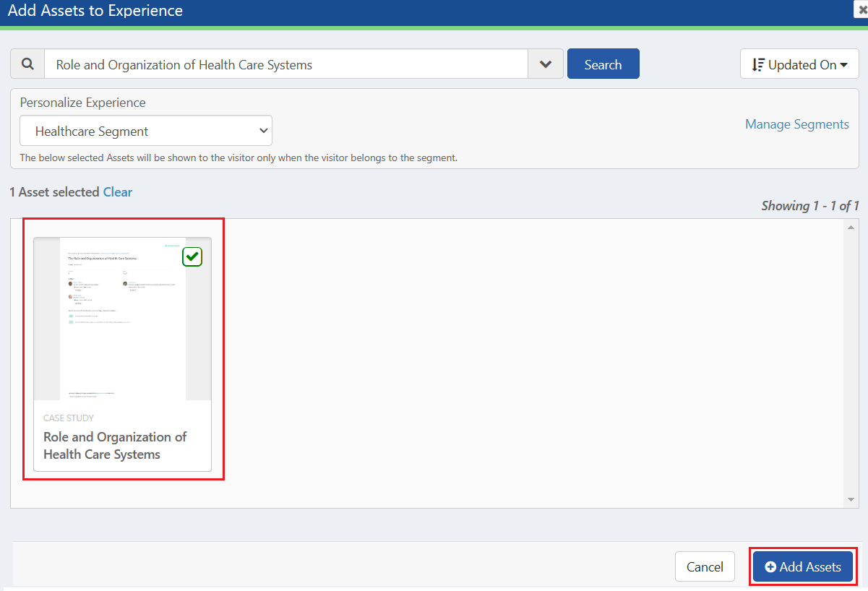Viewport: 868px width, 591px height.
Task: Click the case study document thumbnail
Action: coord(123,319)
